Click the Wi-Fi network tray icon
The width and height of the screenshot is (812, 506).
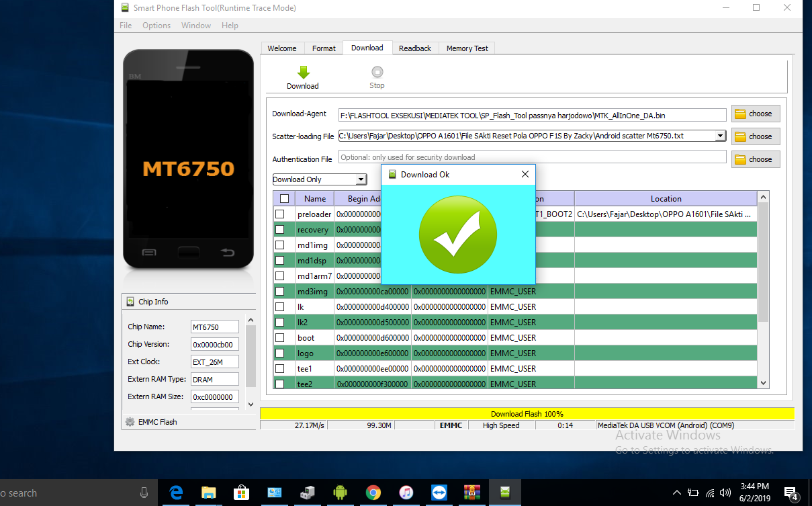coord(710,493)
